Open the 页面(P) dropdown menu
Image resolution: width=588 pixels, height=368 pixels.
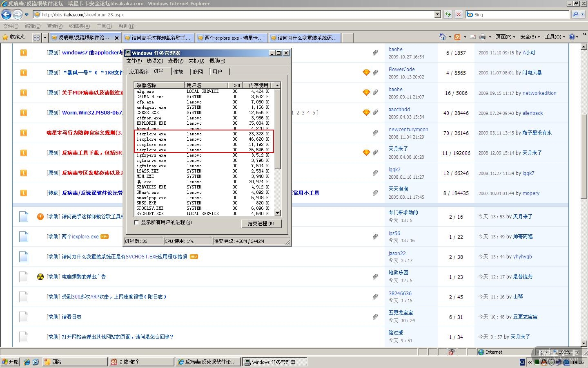(x=505, y=37)
